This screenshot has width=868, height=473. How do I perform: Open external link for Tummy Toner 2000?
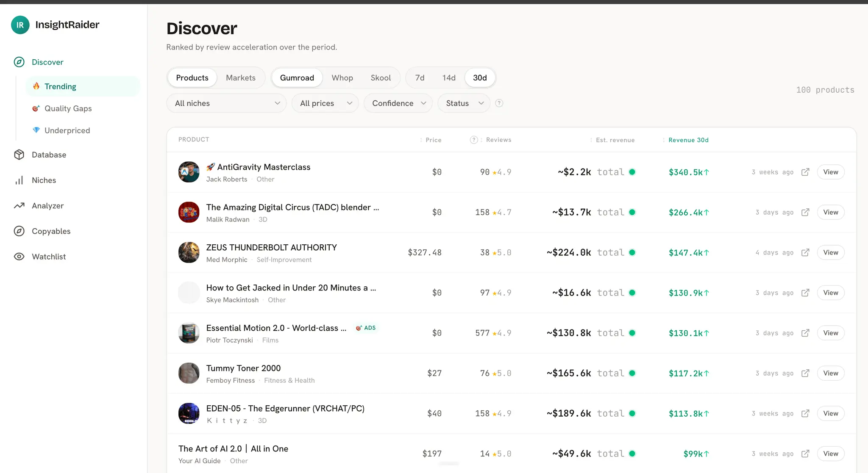pyautogui.click(x=805, y=373)
